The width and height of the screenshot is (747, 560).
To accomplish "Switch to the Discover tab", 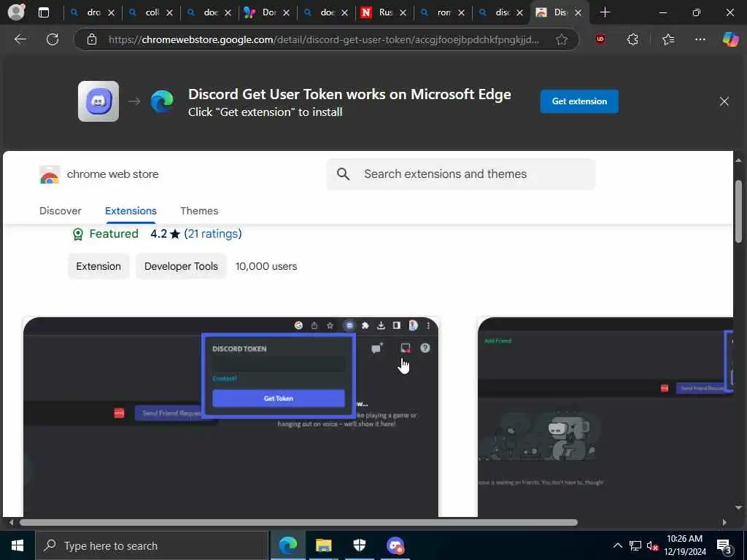I will 60,211.
